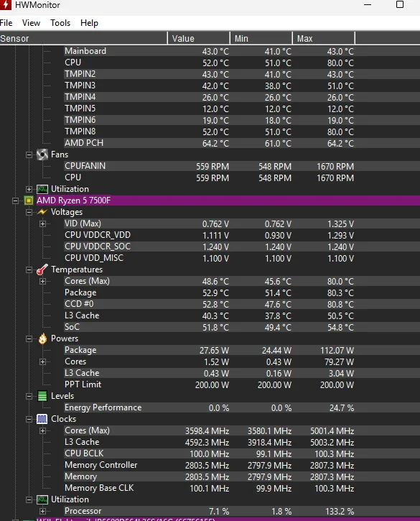This screenshot has width=420, height=521.
Task: Expand the Cores (Max) clock row
Action: tap(43, 431)
